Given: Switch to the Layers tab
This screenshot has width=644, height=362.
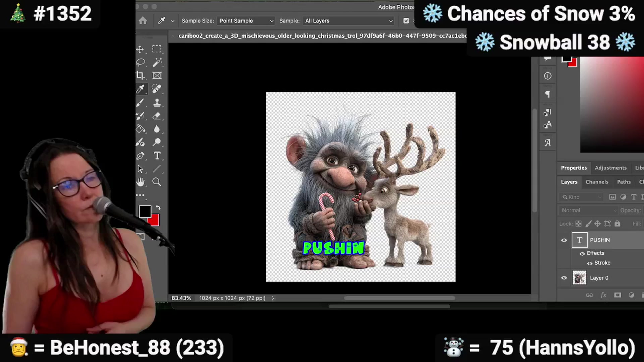Looking at the screenshot, I should coord(569,182).
